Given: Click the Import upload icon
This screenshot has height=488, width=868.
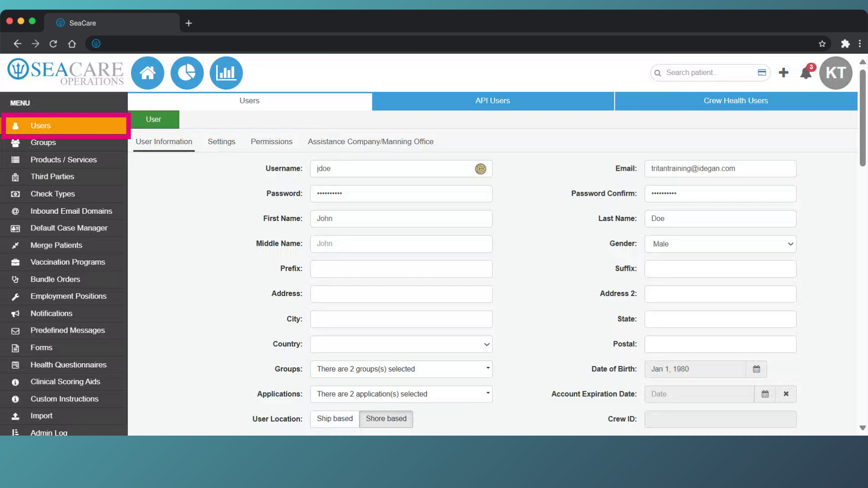Looking at the screenshot, I should coord(15,416).
